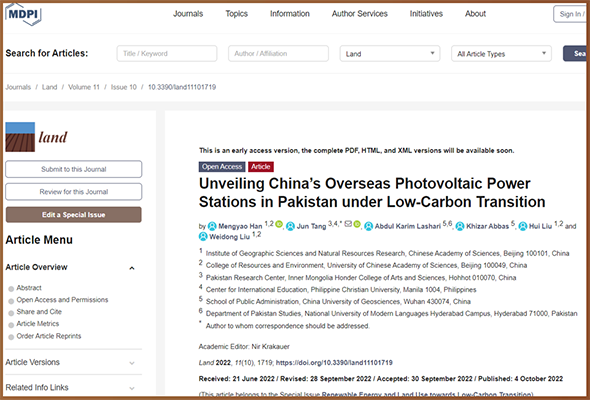Click Mengyao Han's green ORCID icon

(279, 224)
